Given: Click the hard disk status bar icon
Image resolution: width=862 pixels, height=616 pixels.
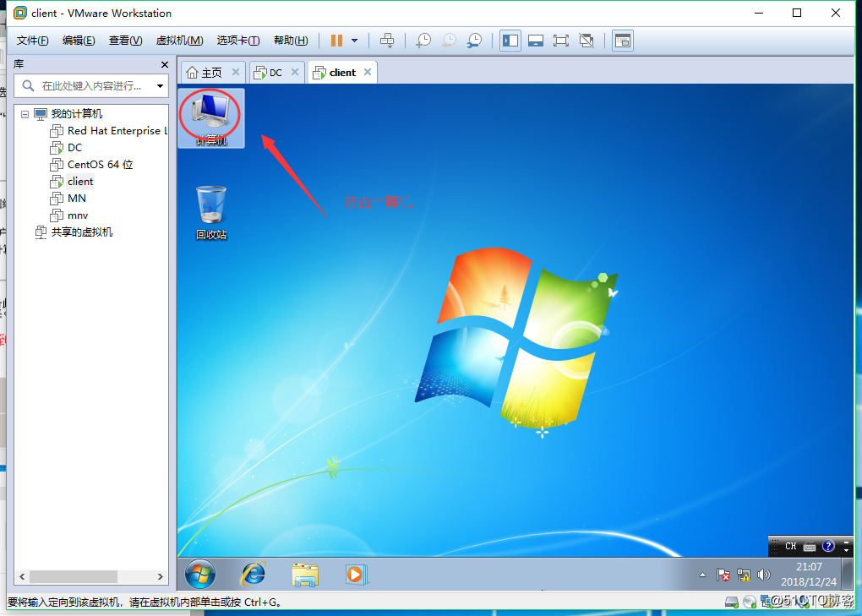Looking at the screenshot, I should point(732,602).
